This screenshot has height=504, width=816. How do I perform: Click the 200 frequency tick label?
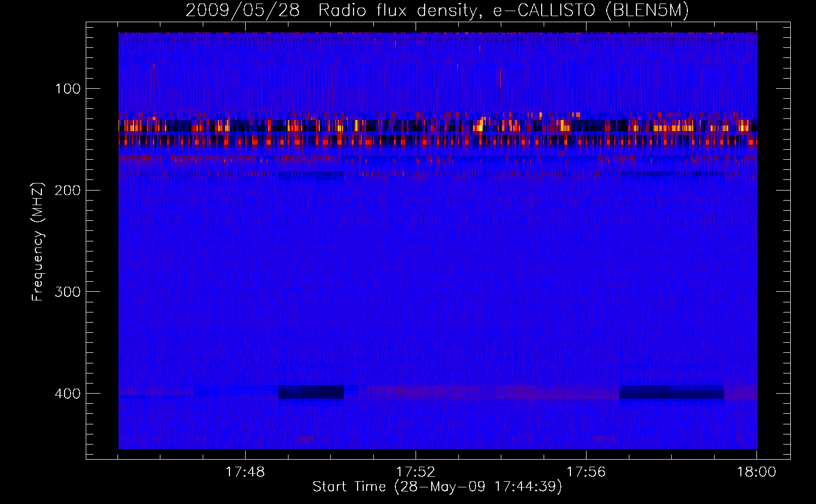pos(68,191)
